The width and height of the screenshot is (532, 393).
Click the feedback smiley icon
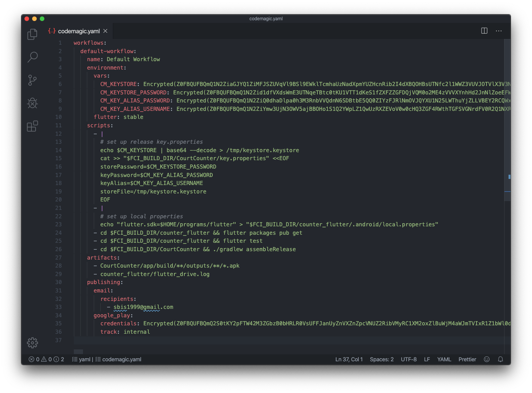click(x=486, y=359)
